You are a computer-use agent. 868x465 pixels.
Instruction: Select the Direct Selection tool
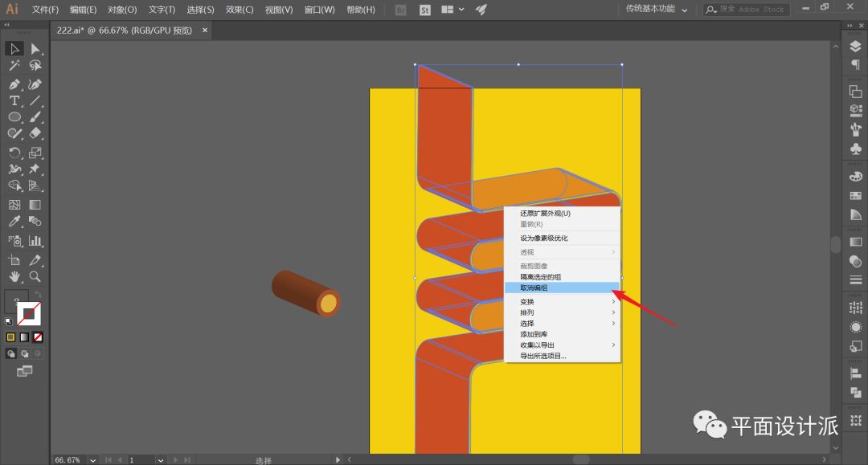pos(35,49)
